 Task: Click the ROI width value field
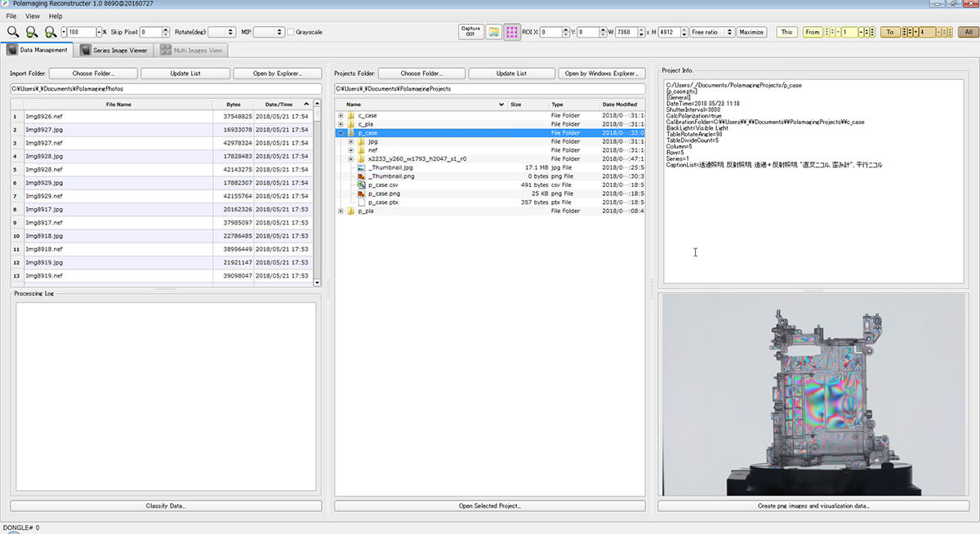pyautogui.click(x=626, y=32)
